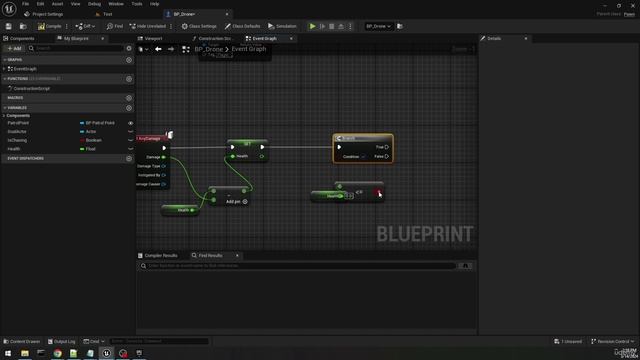Click the Damage output pin on AnyDamage event

163,157
